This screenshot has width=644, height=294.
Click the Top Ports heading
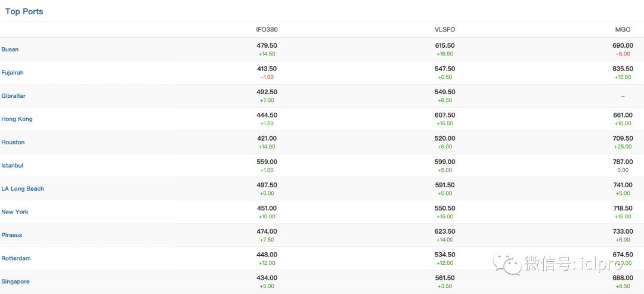pyautogui.click(x=24, y=11)
